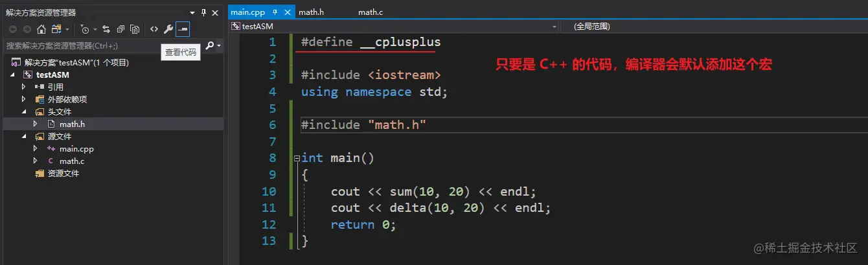This screenshot has width=868, height=265.
Task: Click the 资源文件 folder icon
Action: pos(40,173)
